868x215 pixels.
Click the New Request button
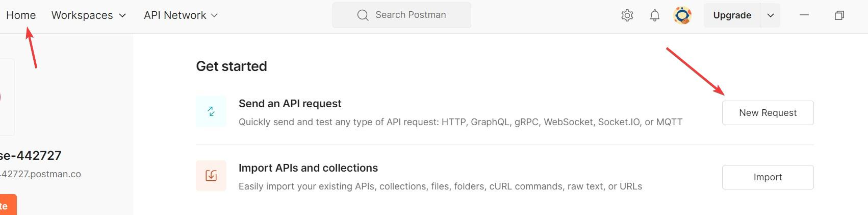(x=768, y=113)
